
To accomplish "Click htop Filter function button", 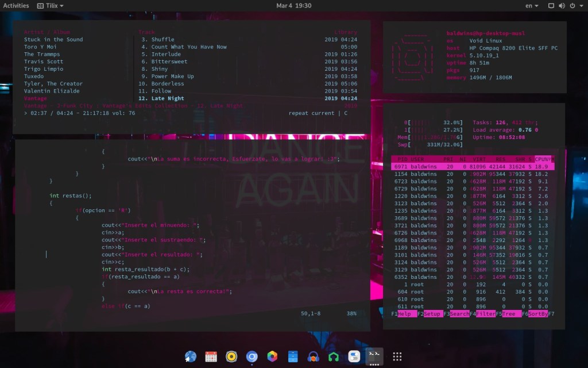I will click(x=484, y=314).
